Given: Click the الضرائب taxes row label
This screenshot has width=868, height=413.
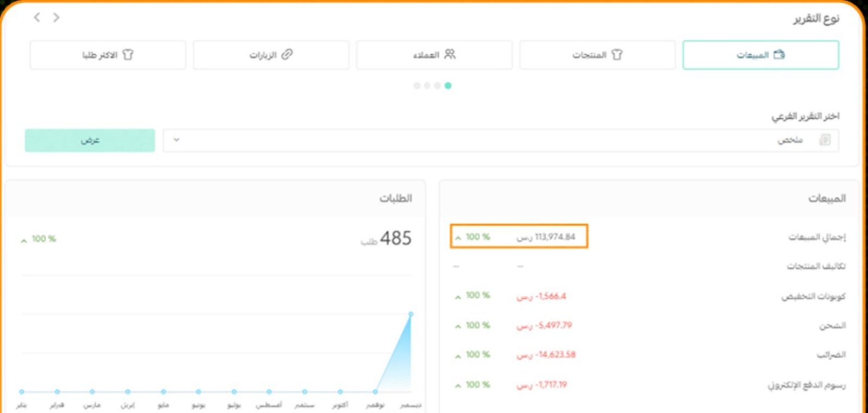Looking at the screenshot, I should 832,354.
